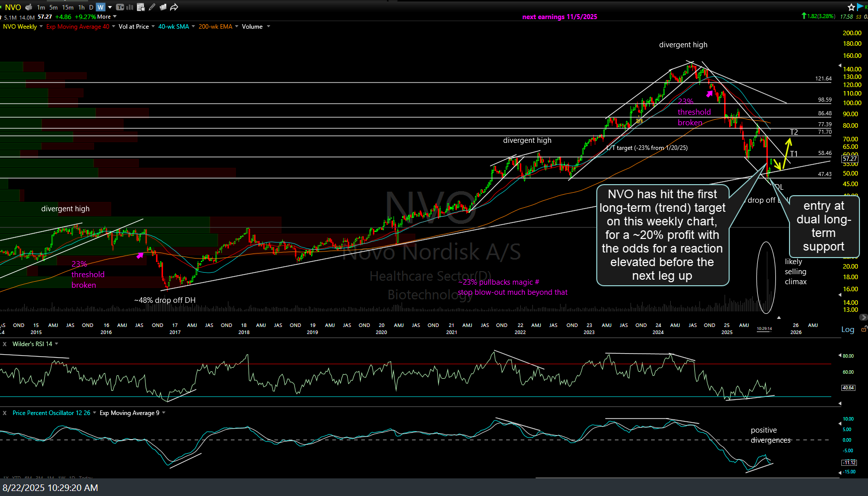868x496 pixels.
Task: Open the saved chart layouts folder icon
Action: click(x=163, y=7)
